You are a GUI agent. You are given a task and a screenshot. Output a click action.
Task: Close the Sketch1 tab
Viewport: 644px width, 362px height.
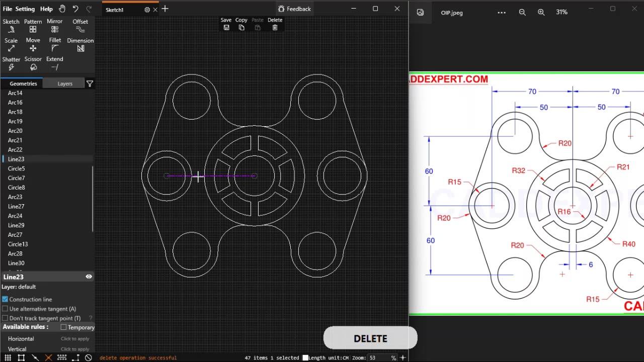(155, 10)
